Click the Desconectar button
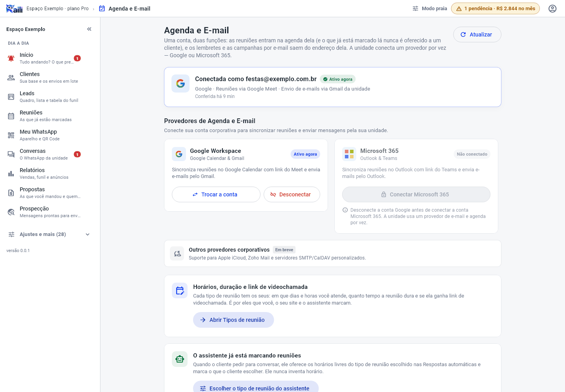The height and width of the screenshot is (392, 565). [292, 194]
